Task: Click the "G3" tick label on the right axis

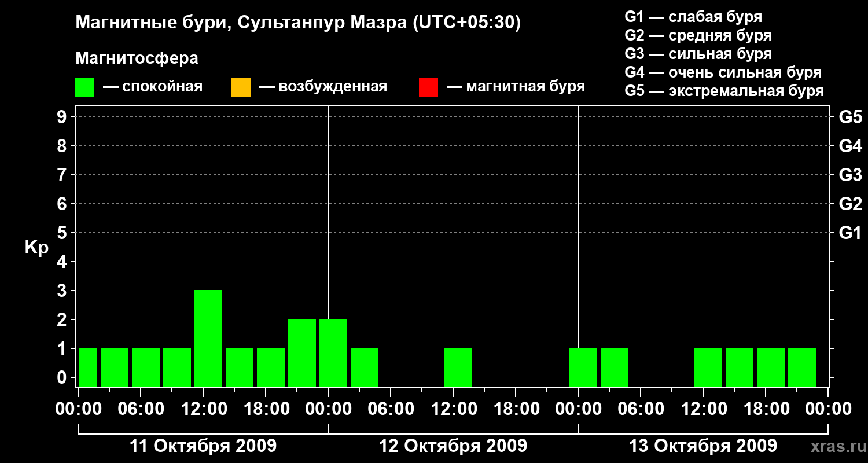Action: click(x=850, y=175)
